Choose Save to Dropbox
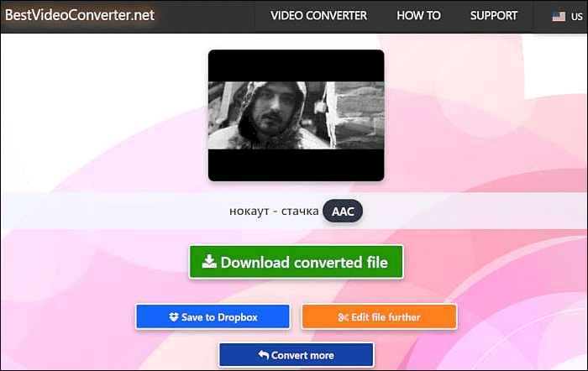 213,317
